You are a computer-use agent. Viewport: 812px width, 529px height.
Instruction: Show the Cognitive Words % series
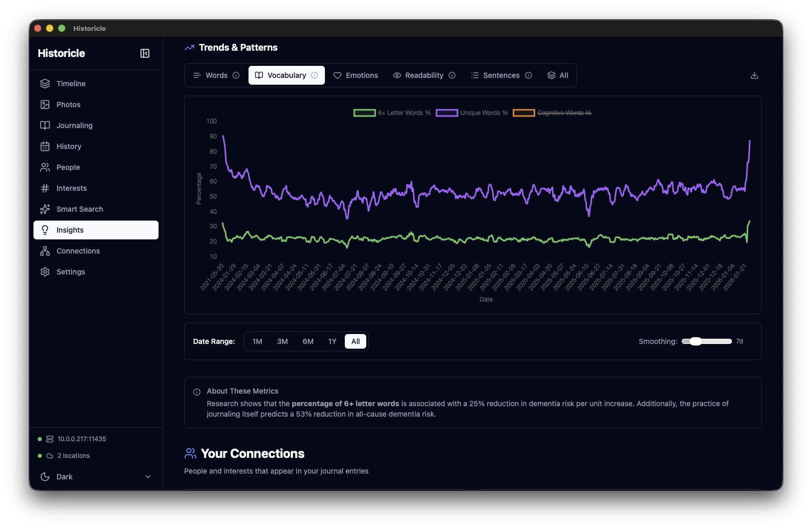[x=552, y=113]
